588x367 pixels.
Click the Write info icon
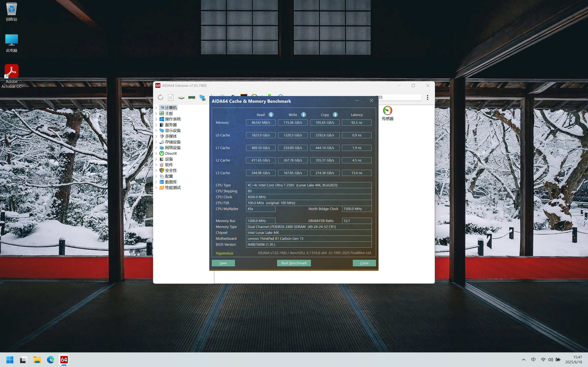click(303, 115)
